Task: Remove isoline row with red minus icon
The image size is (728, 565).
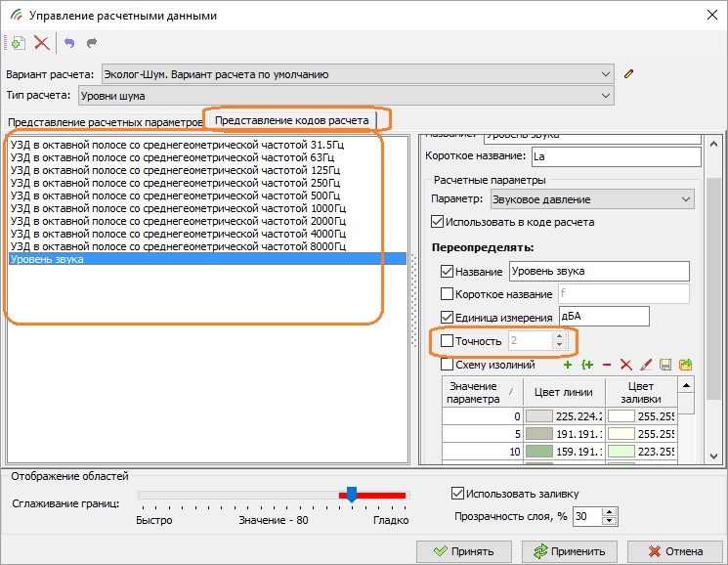Action: coord(607,365)
